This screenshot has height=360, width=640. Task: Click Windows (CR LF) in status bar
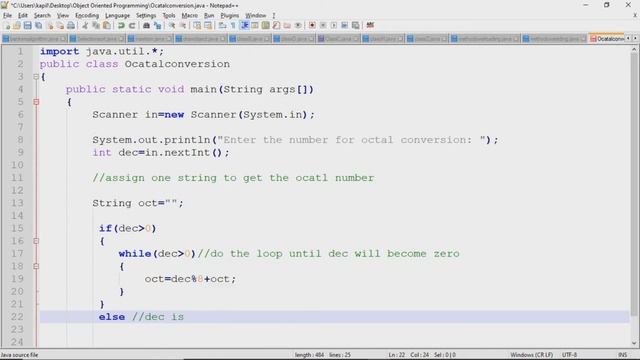point(531,355)
